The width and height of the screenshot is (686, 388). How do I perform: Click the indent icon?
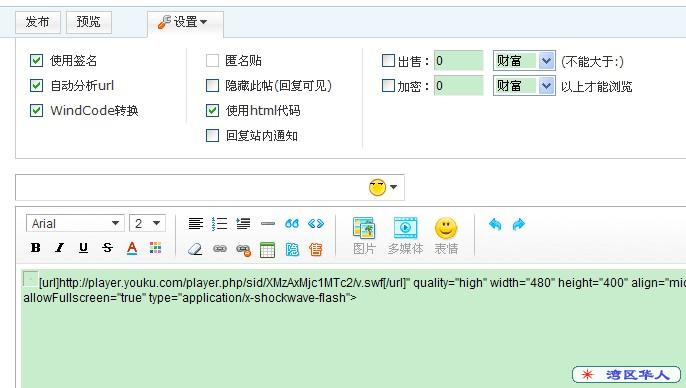tap(243, 224)
